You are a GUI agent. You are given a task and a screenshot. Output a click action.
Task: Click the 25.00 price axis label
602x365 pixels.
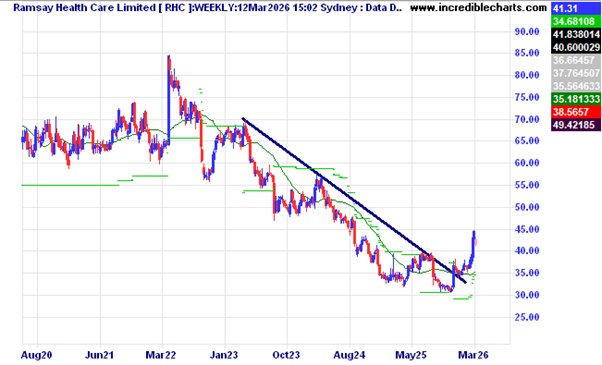click(527, 317)
